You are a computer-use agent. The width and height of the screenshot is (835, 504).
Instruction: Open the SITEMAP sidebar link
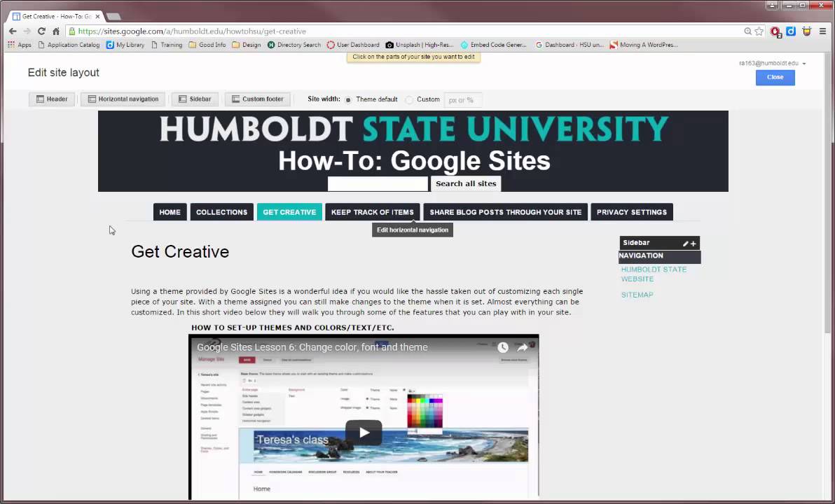point(637,295)
